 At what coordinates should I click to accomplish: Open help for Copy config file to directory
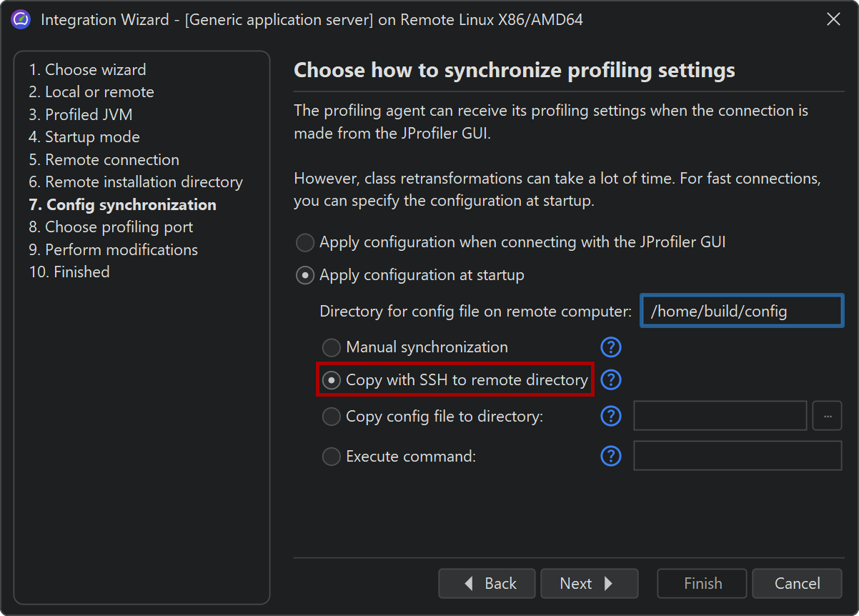coord(610,416)
